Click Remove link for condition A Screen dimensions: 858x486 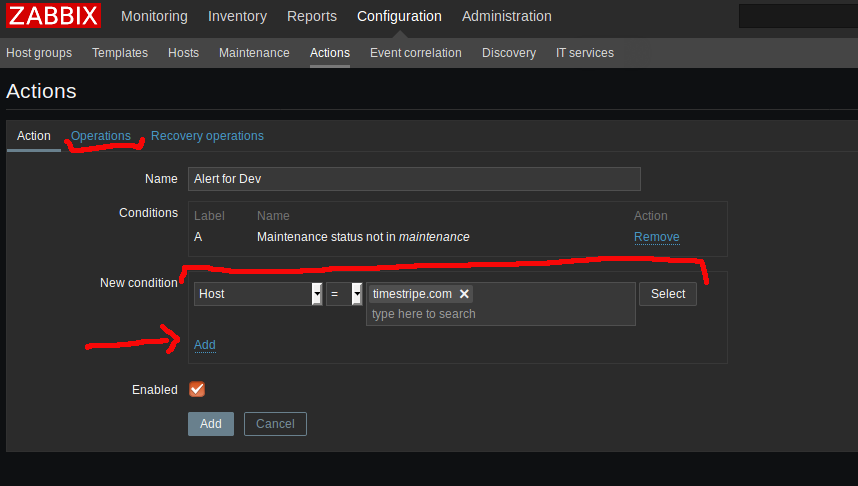pos(656,237)
